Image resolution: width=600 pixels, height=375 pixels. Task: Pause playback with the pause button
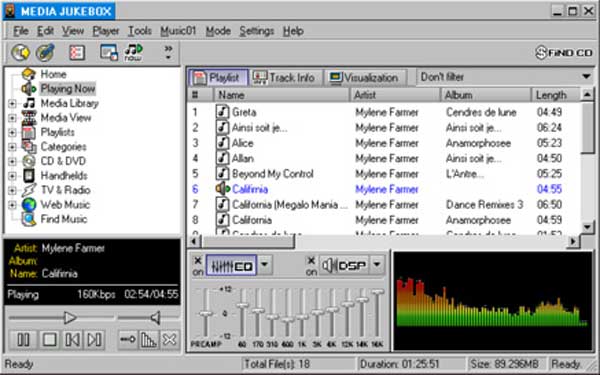point(23,339)
